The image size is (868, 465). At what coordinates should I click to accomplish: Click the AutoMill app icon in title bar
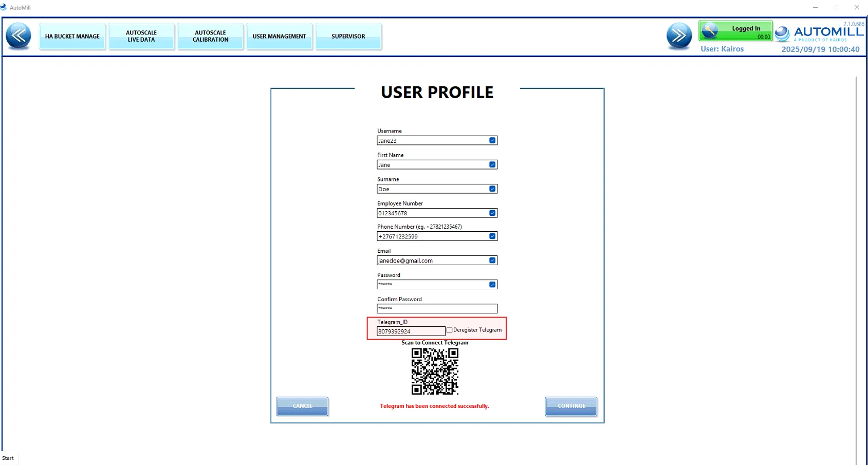[x=4, y=7]
